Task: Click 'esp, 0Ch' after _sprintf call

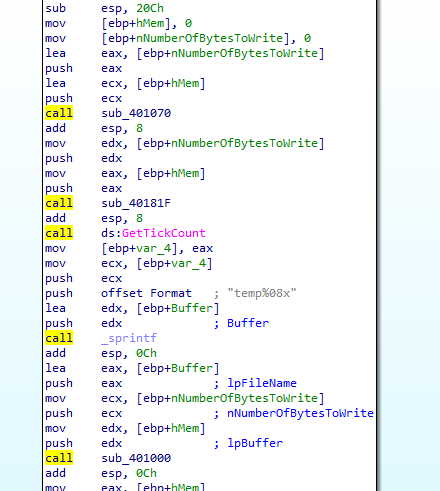Action: 129,353
